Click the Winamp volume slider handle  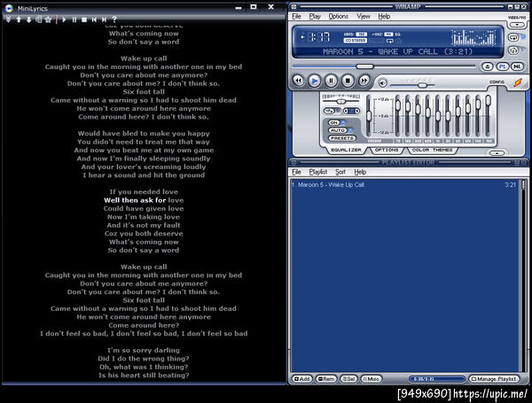422,85
